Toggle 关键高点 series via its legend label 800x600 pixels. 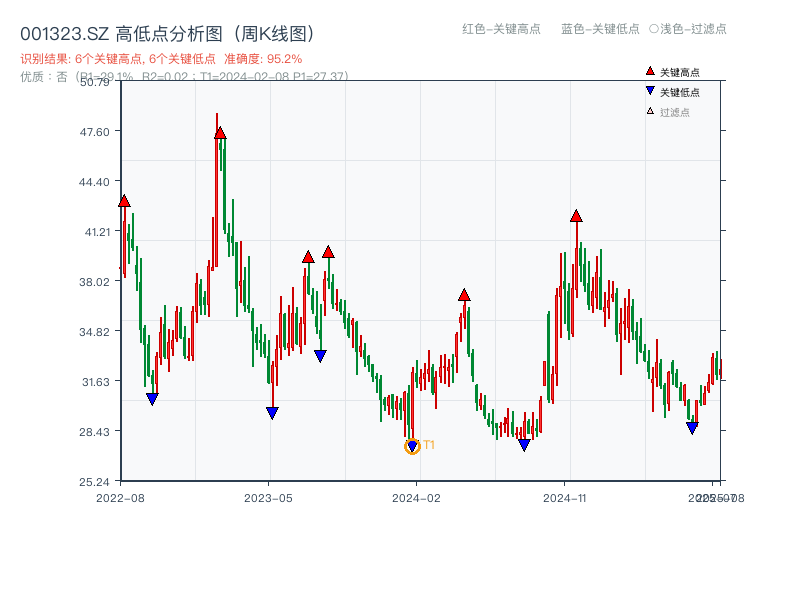pyautogui.click(x=683, y=71)
